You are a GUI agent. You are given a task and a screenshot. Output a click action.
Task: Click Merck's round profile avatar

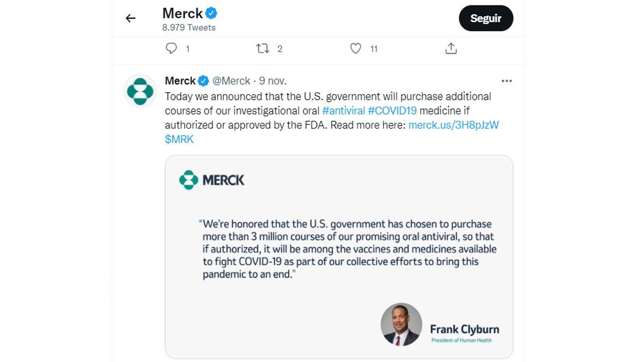[x=140, y=91]
